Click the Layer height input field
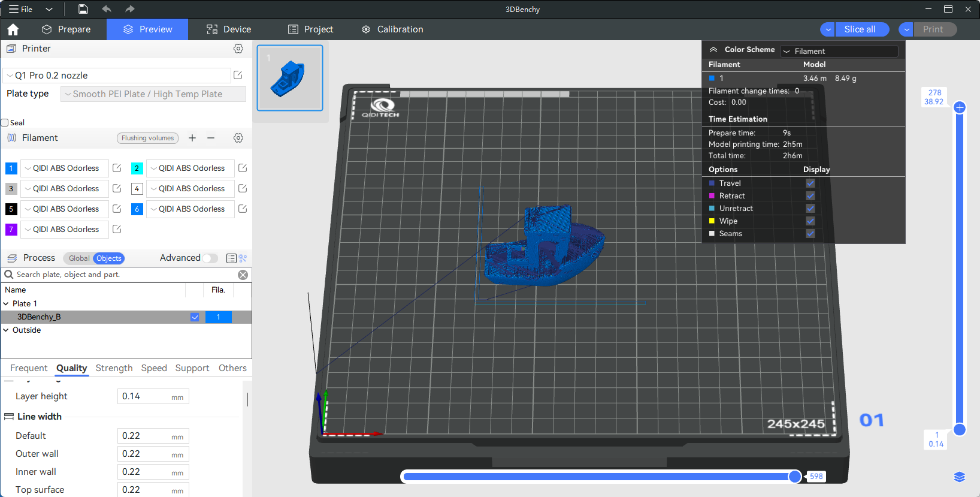 [153, 396]
